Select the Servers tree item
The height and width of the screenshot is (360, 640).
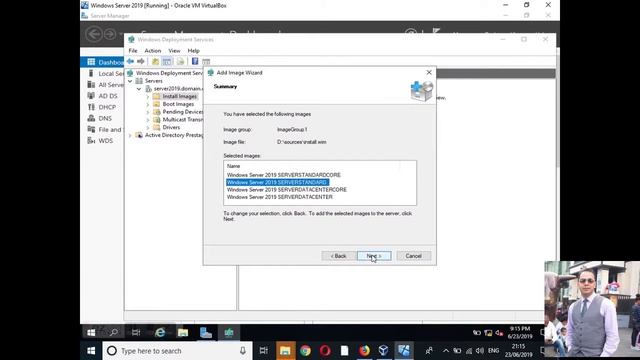pyautogui.click(x=153, y=81)
